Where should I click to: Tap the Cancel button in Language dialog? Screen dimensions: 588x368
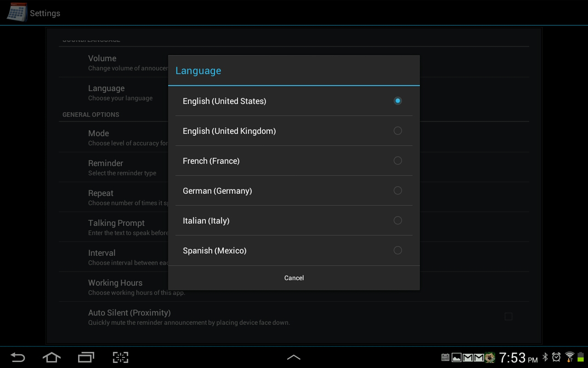pyautogui.click(x=294, y=278)
